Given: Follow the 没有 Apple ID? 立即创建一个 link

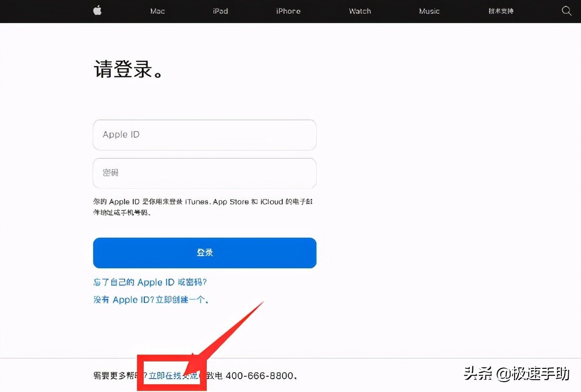Looking at the screenshot, I should [x=151, y=300].
